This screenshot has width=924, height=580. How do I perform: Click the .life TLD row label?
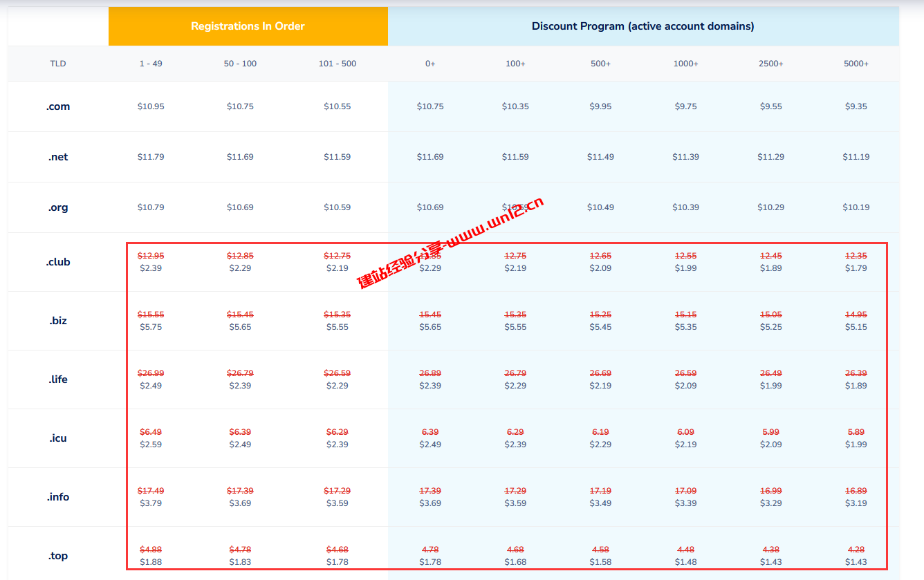pyautogui.click(x=58, y=380)
